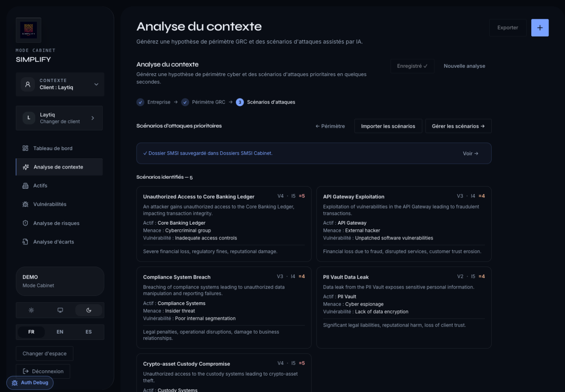Select EN language

60,332
